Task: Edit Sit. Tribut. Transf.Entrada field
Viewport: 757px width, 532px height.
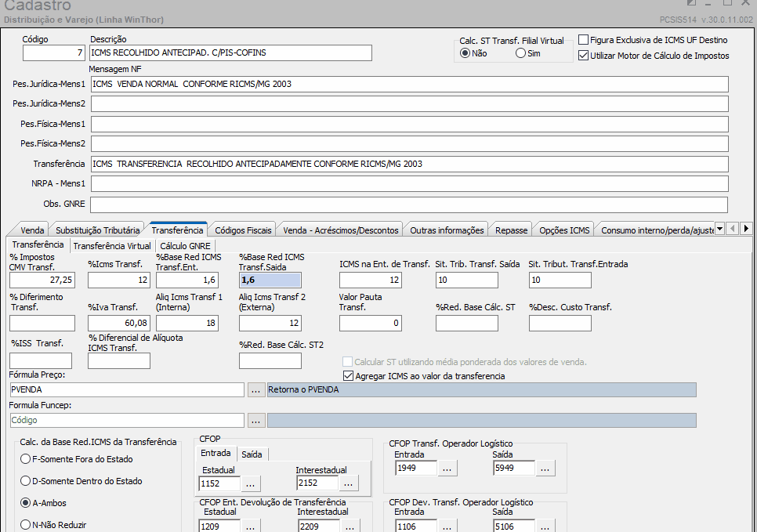Action: click(x=560, y=280)
